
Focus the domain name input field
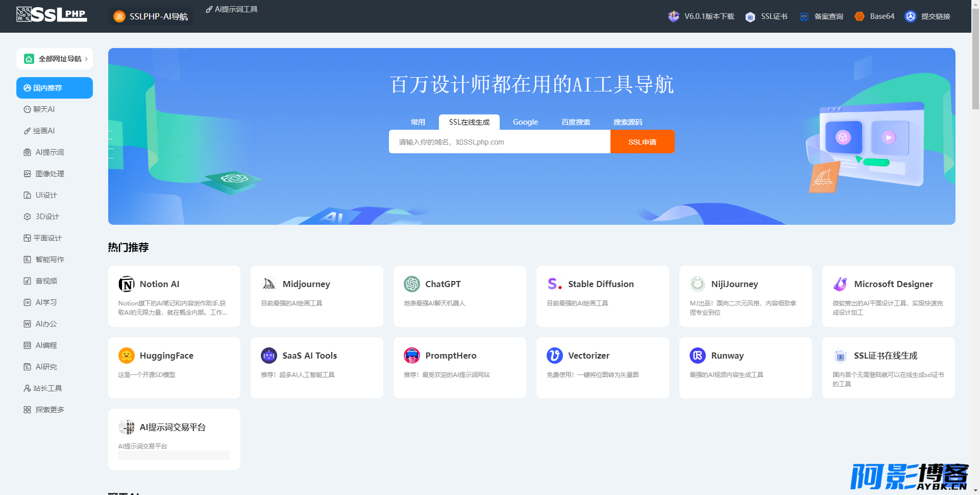500,142
